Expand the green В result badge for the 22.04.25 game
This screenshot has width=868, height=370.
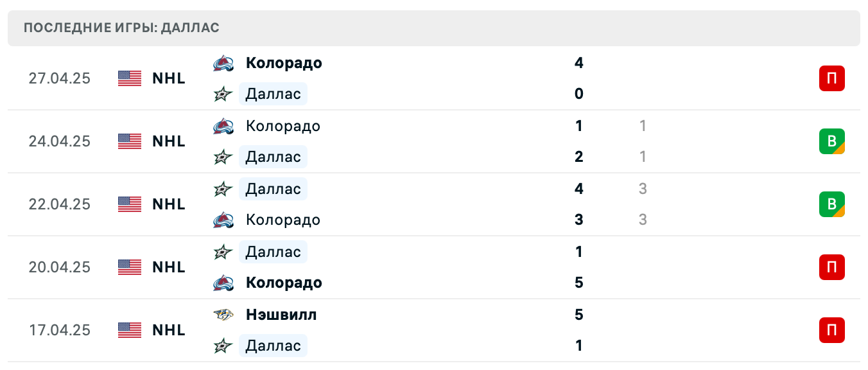(x=832, y=204)
